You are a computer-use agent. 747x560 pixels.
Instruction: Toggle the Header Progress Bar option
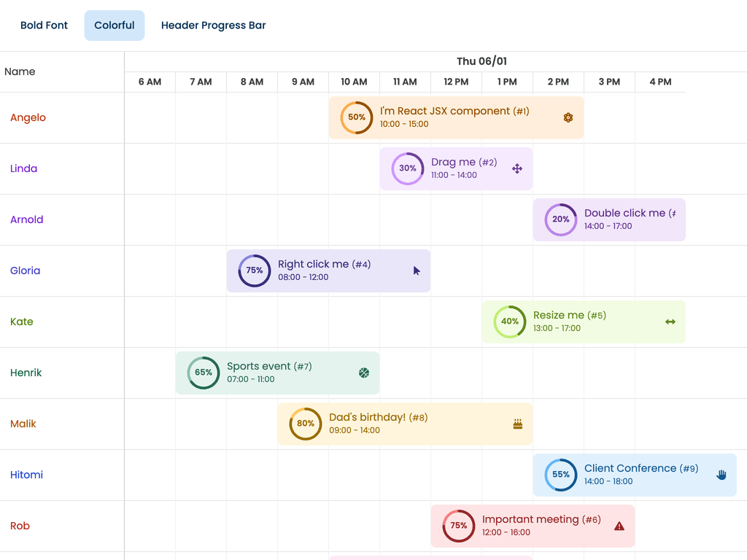coord(213,26)
